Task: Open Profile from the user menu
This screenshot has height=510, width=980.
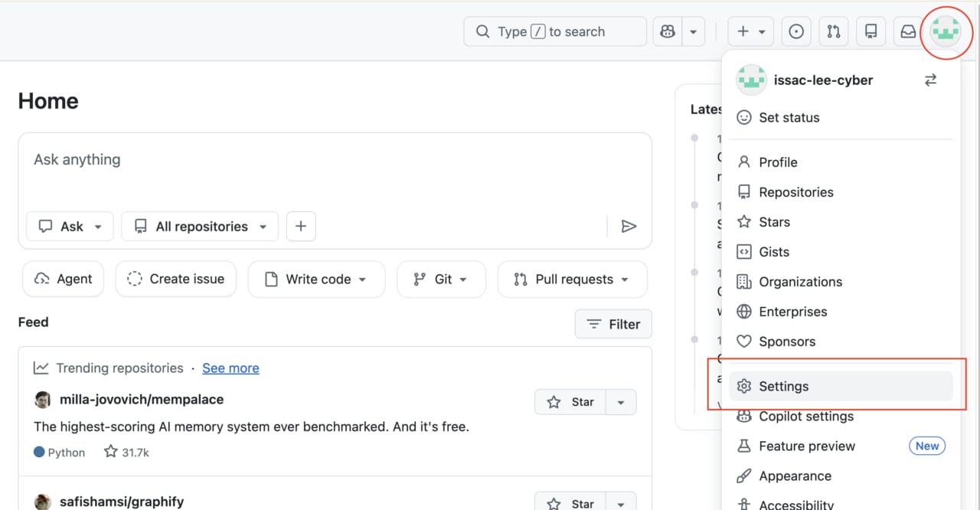Action: [x=841, y=162]
